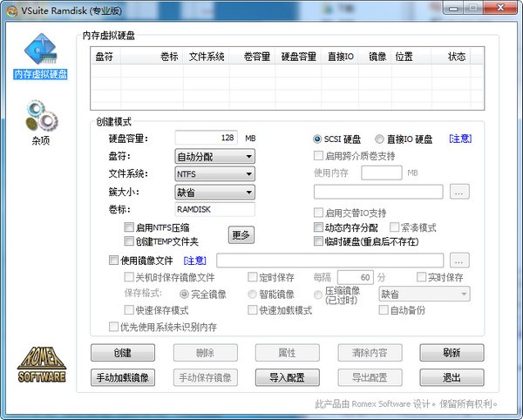This screenshot has width=523, height=420.
Task: Select 压缩镜像(已过时) radio button
Action: pyautogui.click(x=318, y=295)
